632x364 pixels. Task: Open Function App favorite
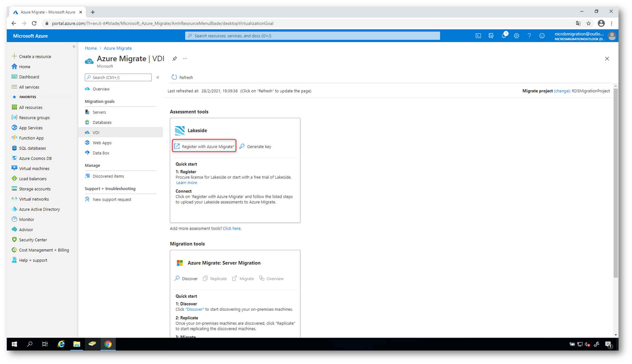28,138
